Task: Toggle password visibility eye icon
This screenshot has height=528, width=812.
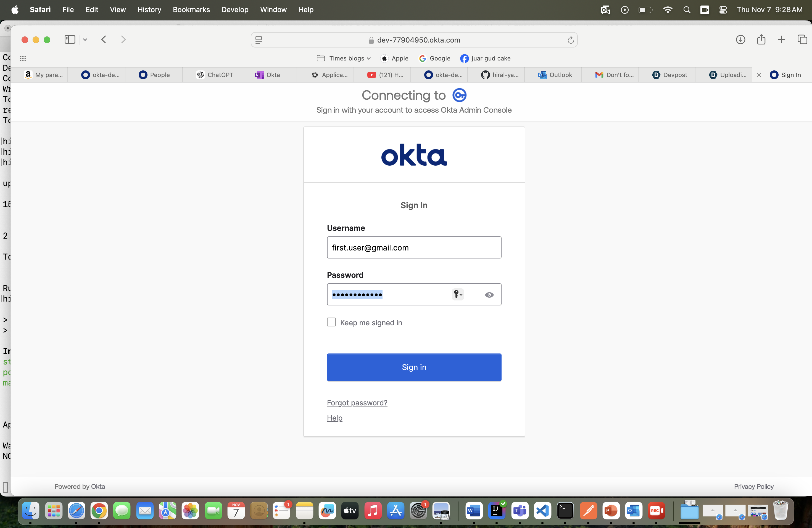Action: point(489,295)
